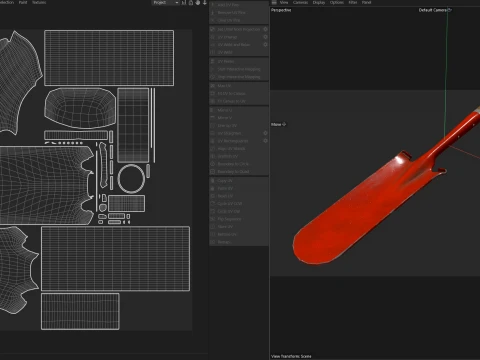Open the Cameras menu
The width and height of the screenshot is (480, 360).
(300, 2)
